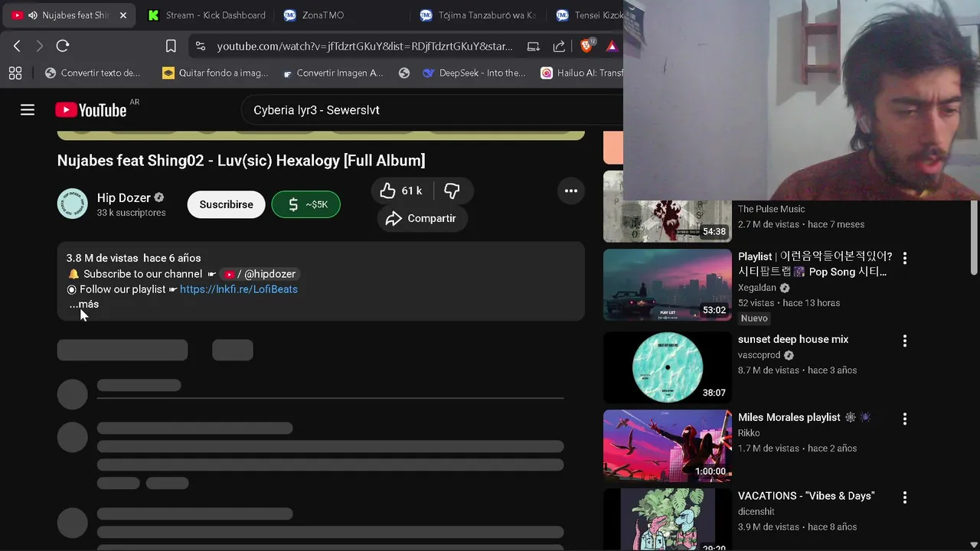This screenshot has width=980, height=551.
Task: Share this page from address bar
Action: click(x=559, y=46)
